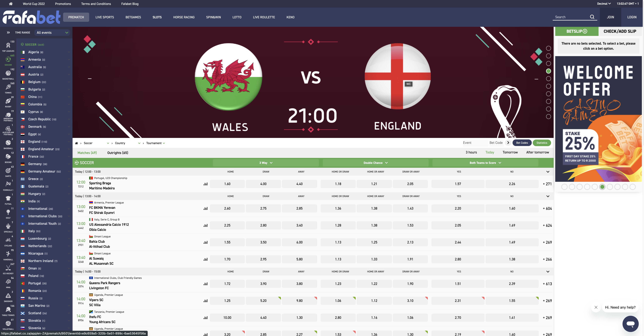Click the search magnifier icon
Image resolution: width=644 pixels, height=336 pixels.
[592, 17]
